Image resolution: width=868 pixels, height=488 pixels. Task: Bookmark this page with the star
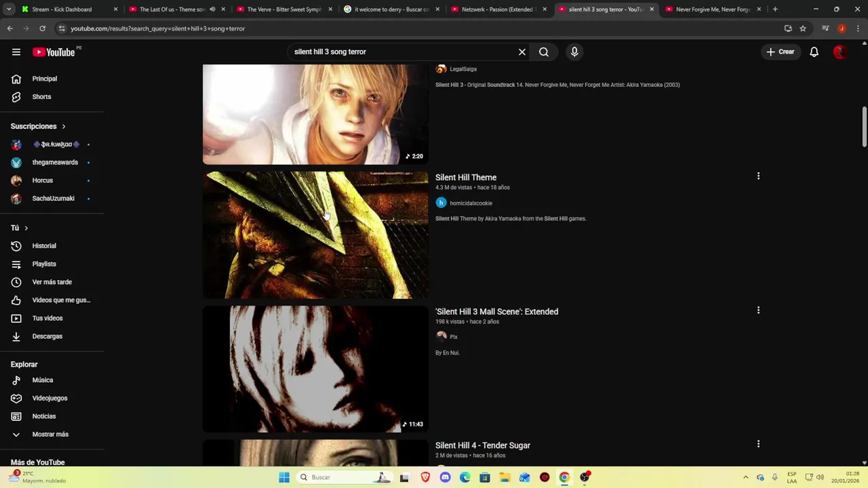coord(803,28)
